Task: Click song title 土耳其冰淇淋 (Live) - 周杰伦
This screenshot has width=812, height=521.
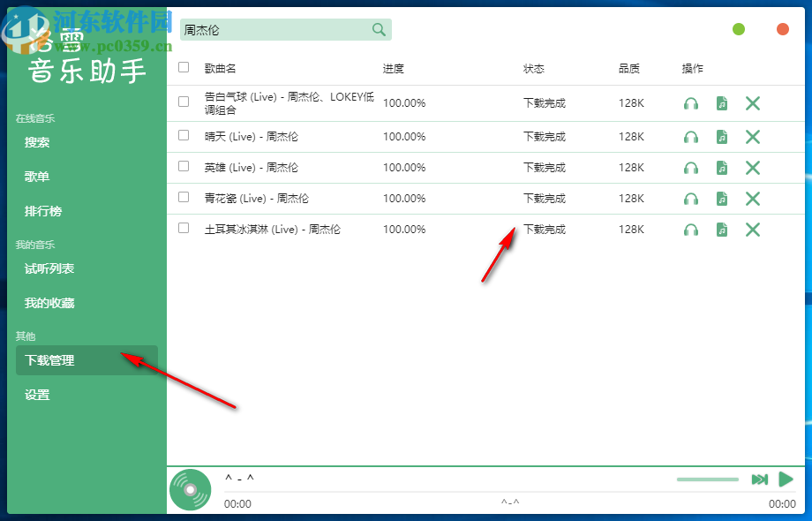Action: click(x=273, y=230)
